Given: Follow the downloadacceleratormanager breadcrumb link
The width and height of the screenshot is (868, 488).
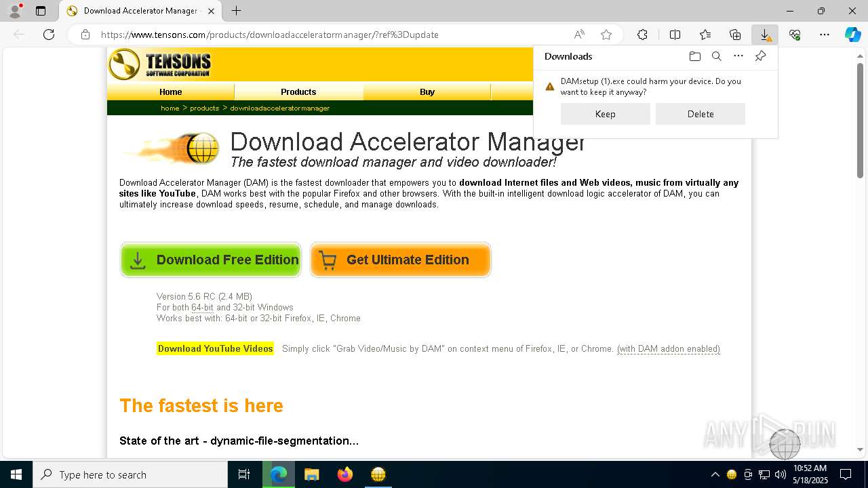Looking at the screenshot, I should [279, 108].
